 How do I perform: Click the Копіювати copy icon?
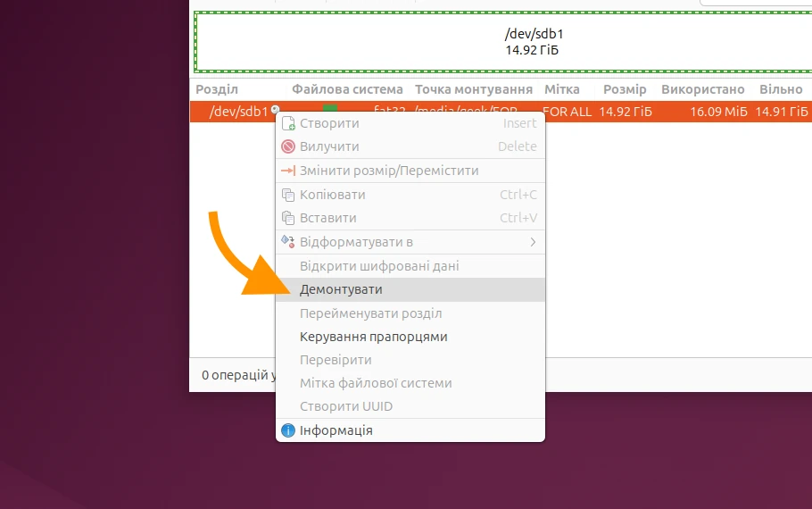[x=288, y=195]
